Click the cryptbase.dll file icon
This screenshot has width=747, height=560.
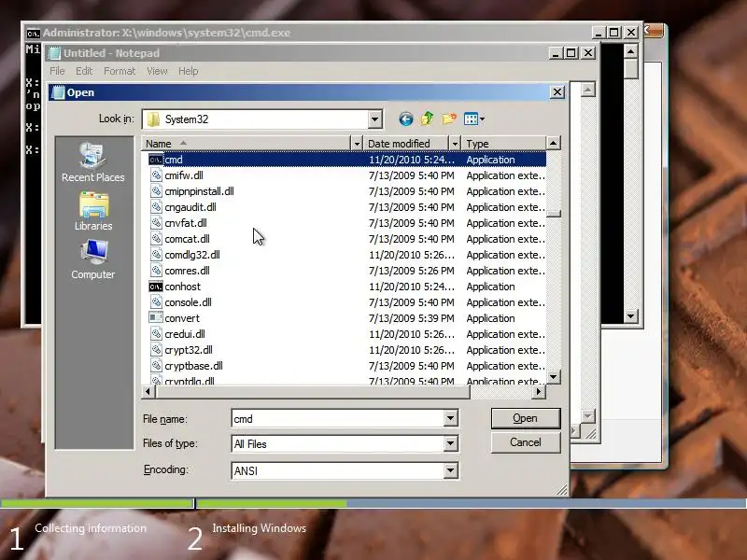(x=156, y=366)
